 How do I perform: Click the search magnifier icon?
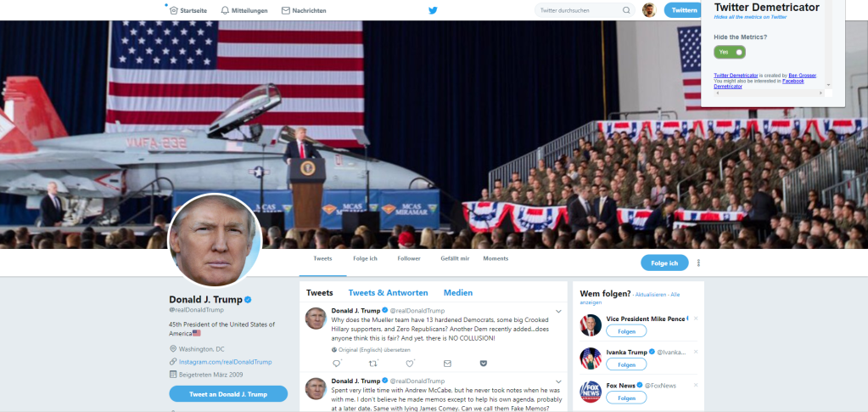tap(626, 10)
